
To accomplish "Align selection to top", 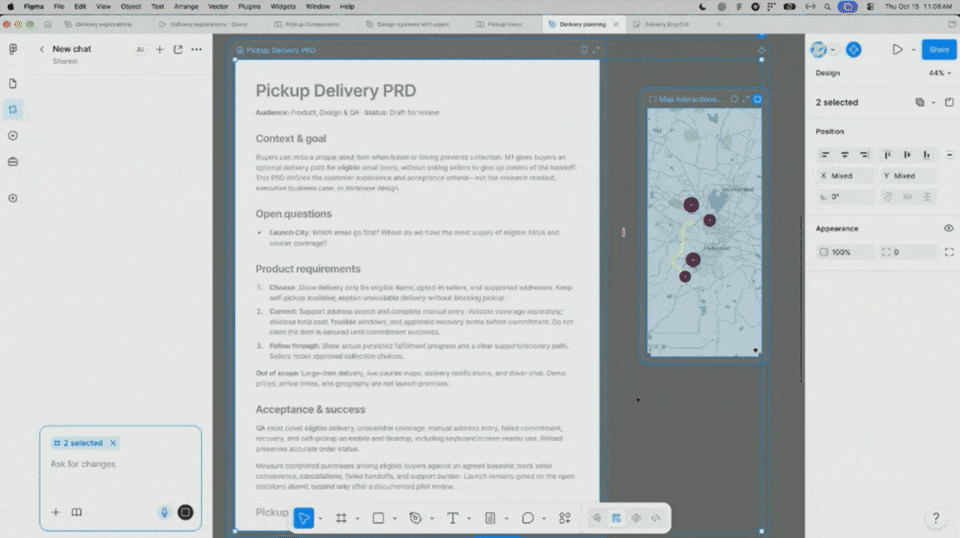I will [887, 155].
